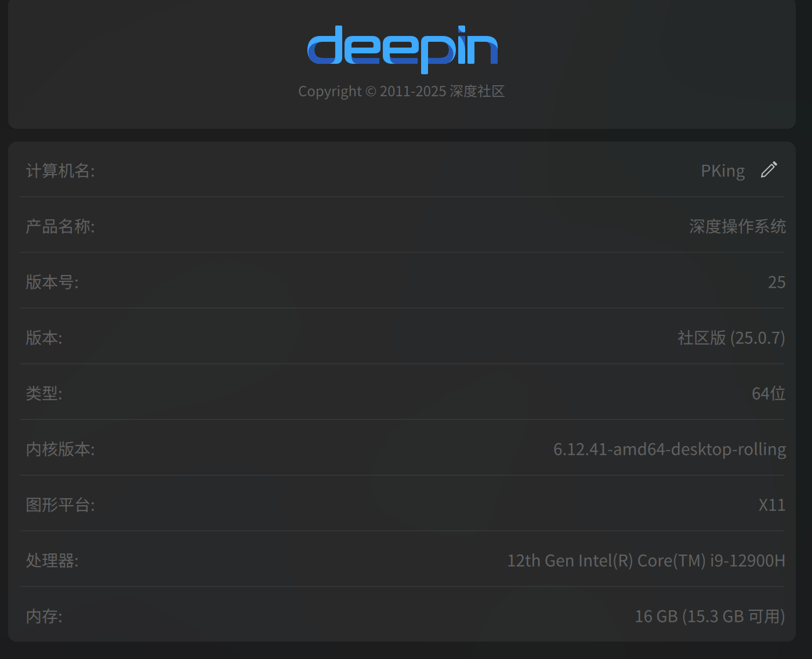Select the product name 深度操作系统

coord(737,226)
